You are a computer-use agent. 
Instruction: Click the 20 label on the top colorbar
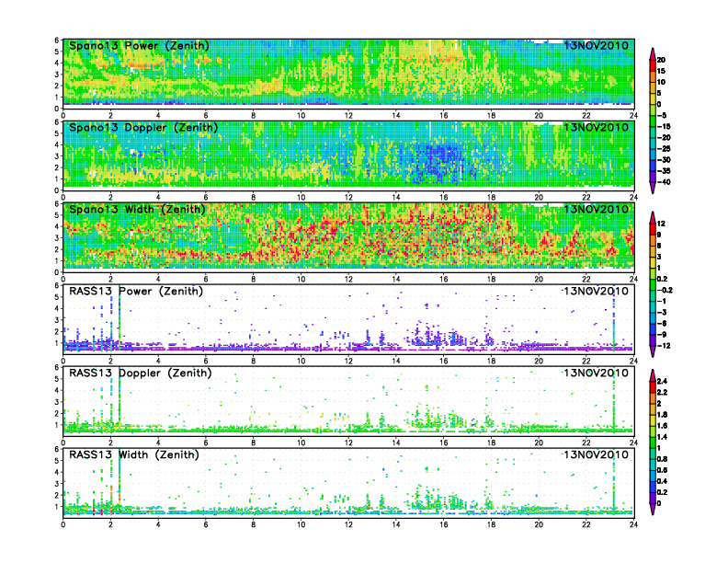pos(661,60)
